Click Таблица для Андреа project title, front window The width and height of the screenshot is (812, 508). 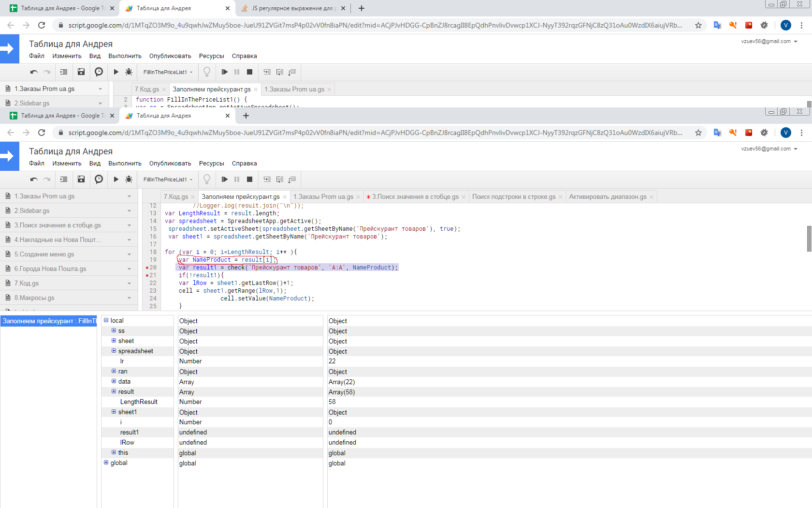(x=71, y=151)
